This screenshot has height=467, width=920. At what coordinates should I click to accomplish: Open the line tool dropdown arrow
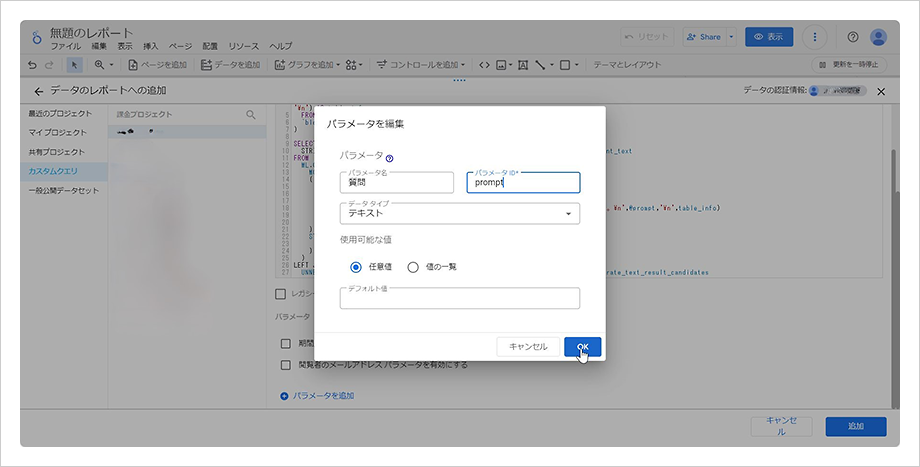coord(552,65)
